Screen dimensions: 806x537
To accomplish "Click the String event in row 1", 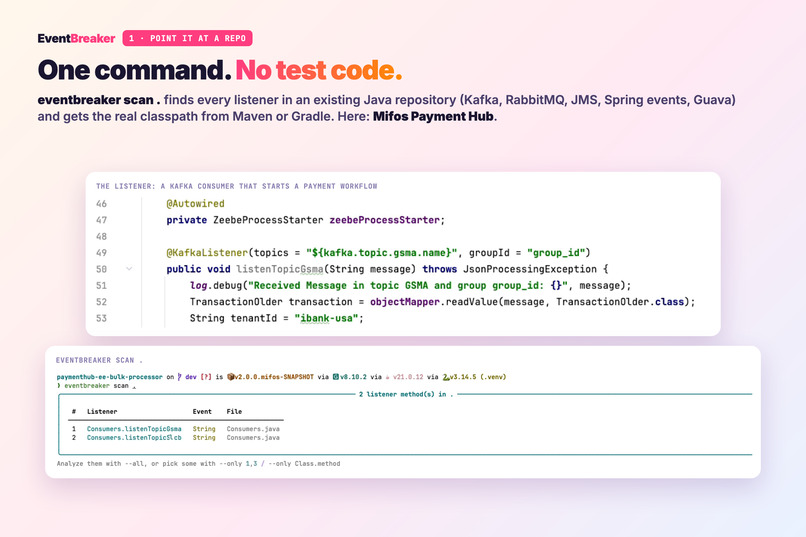I will click(204, 429).
